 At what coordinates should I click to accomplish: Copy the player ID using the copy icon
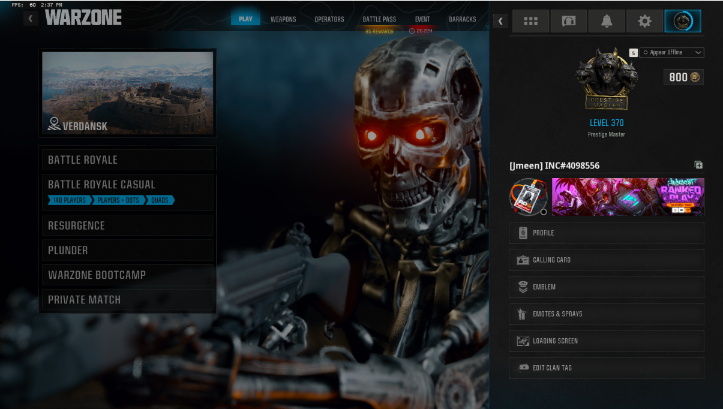[698, 165]
